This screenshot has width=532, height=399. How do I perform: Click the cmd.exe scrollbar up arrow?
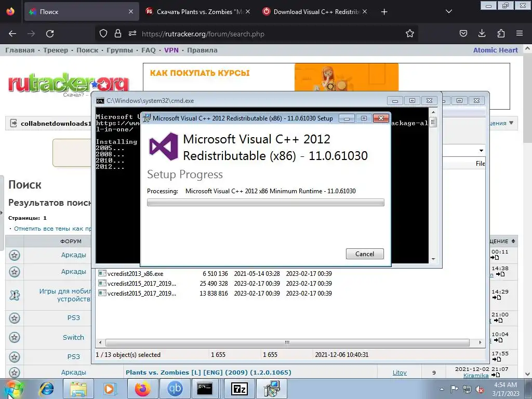(x=433, y=112)
